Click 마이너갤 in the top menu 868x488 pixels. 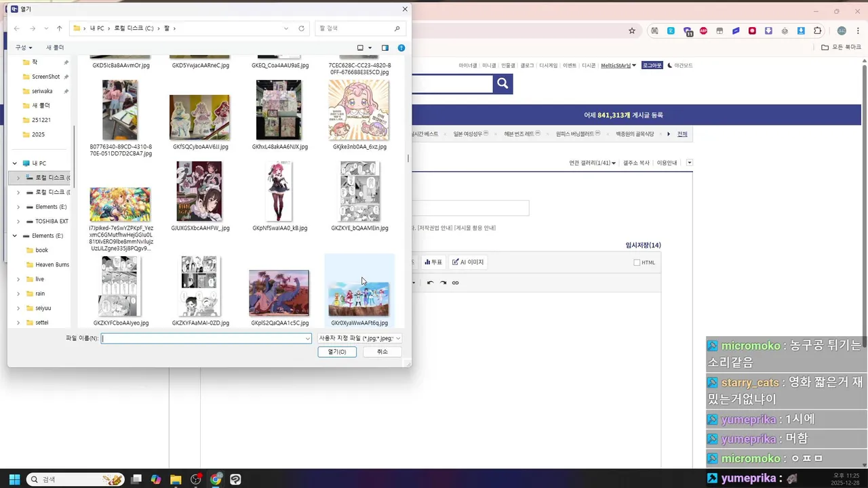click(x=468, y=66)
